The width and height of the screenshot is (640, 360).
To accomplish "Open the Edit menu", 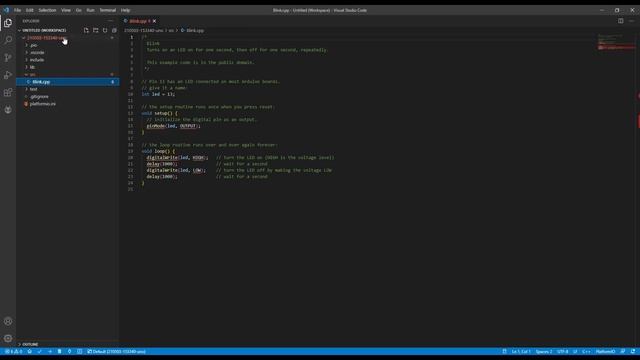I will tap(29, 10).
